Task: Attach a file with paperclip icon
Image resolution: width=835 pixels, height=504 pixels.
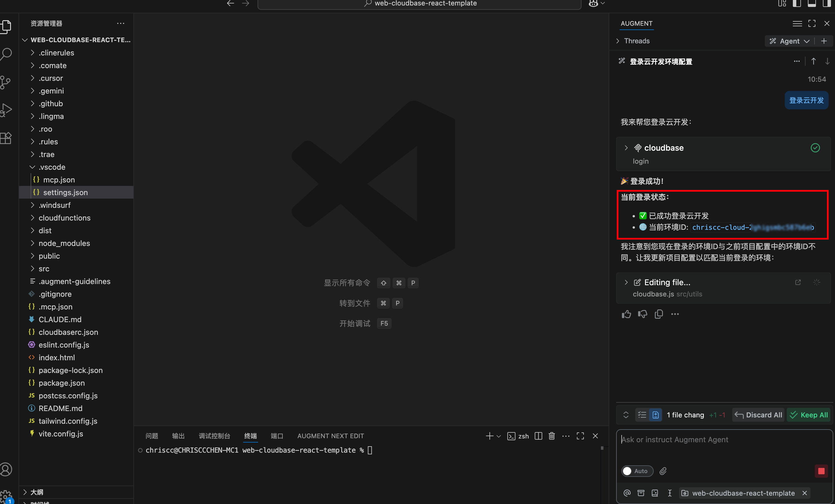Action: pyautogui.click(x=663, y=471)
